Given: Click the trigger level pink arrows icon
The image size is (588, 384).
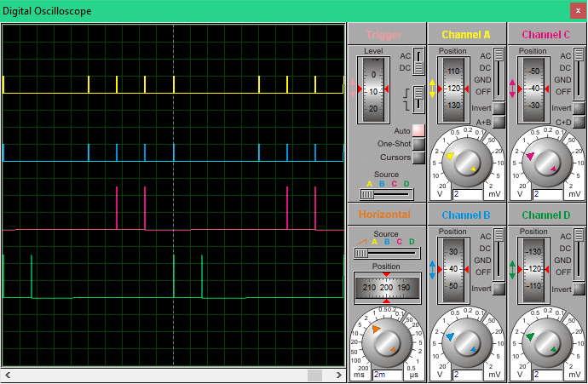Looking at the screenshot, I should click(353, 89).
